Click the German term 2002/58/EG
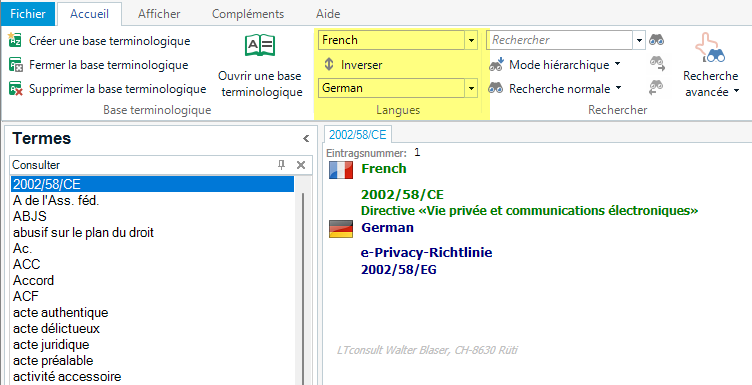Viewport: 752px width, 385px height. click(x=399, y=269)
